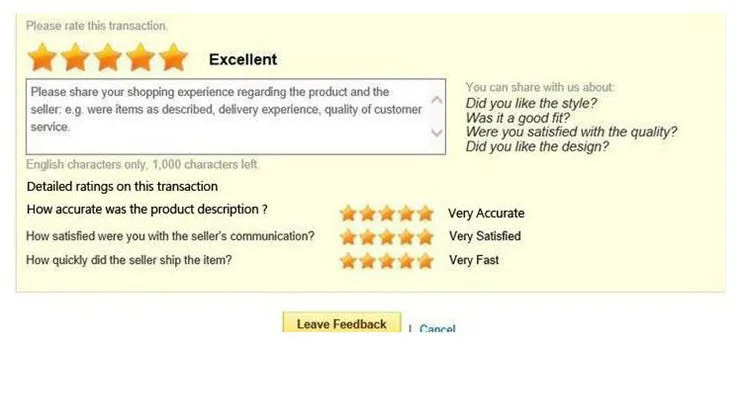Rate product description accuracy three stars

click(387, 213)
